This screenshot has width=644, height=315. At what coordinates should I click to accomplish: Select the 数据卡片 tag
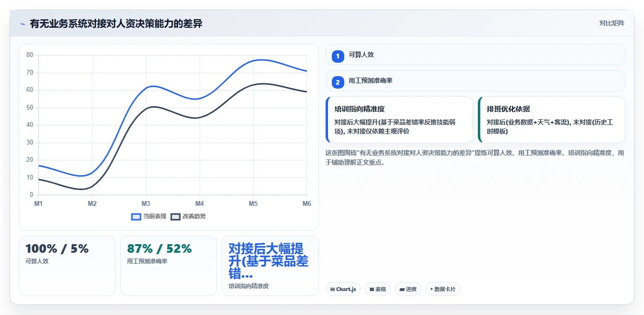pos(443,289)
